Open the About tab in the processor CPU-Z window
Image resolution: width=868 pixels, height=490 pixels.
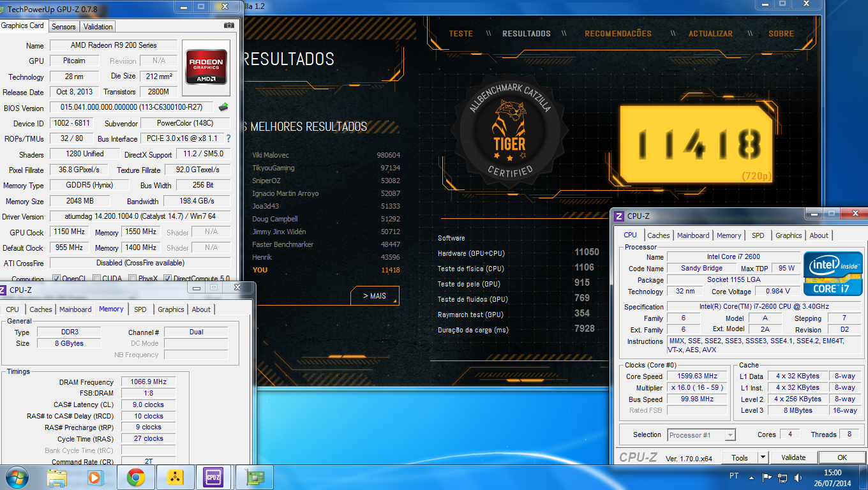pyautogui.click(x=819, y=235)
